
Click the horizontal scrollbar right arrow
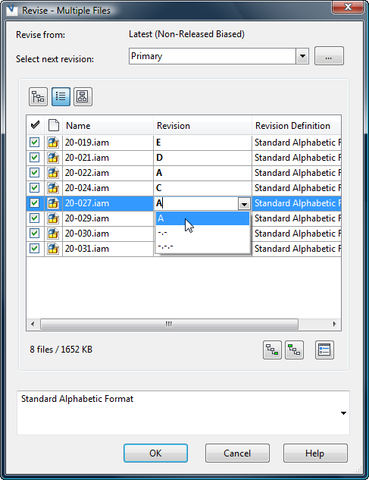(x=334, y=324)
